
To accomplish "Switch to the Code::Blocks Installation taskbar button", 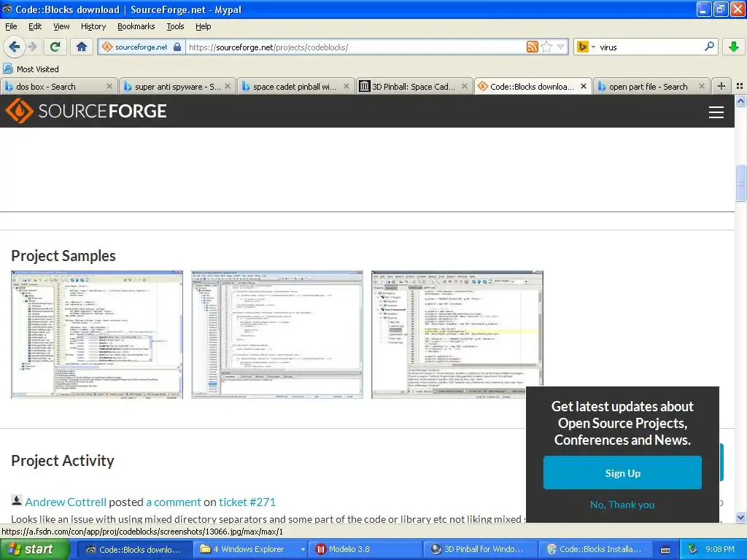I will tap(595, 549).
